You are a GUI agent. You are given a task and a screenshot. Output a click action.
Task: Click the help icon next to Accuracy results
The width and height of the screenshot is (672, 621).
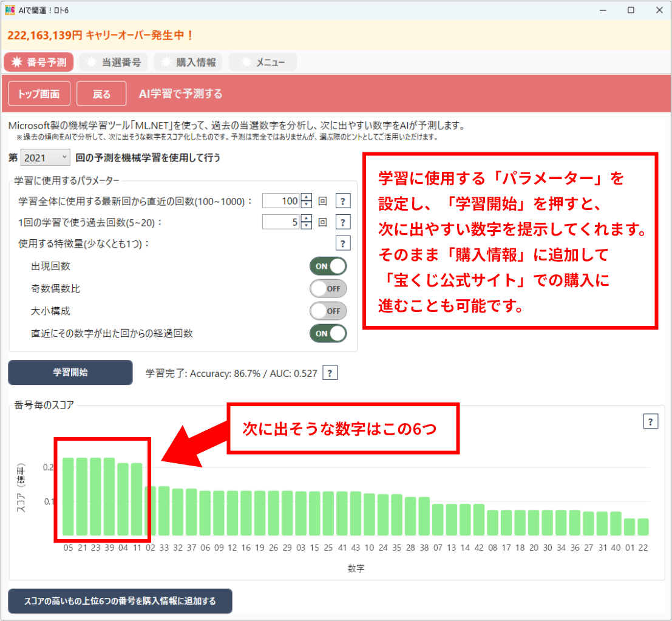click(x=329, y=372)
